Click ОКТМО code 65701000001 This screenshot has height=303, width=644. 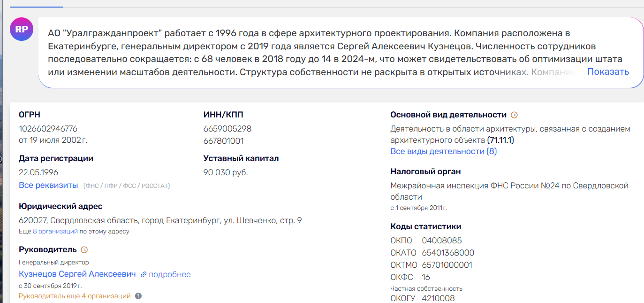(x=448, y=265)
